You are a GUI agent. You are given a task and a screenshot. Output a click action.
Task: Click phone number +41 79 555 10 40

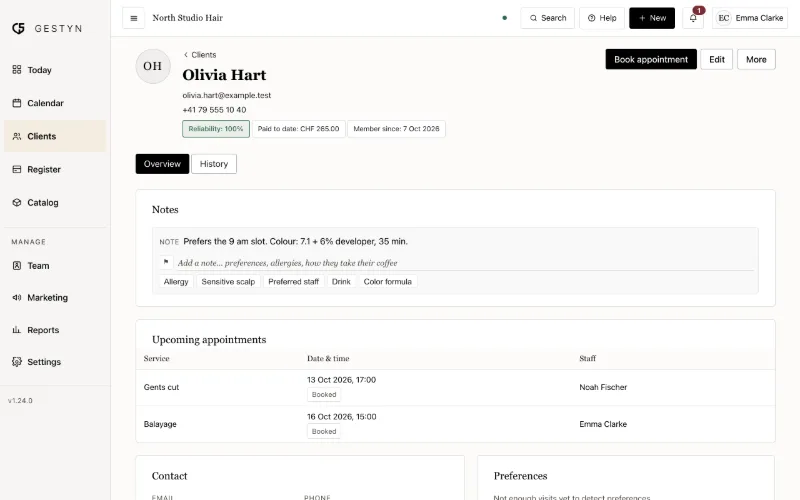[214, 110]
